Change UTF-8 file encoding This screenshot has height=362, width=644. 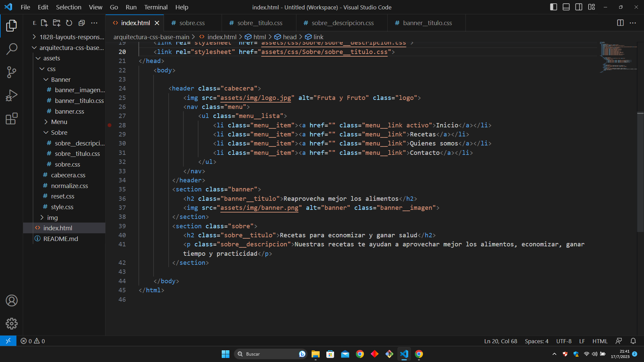(x=564, y=341)
